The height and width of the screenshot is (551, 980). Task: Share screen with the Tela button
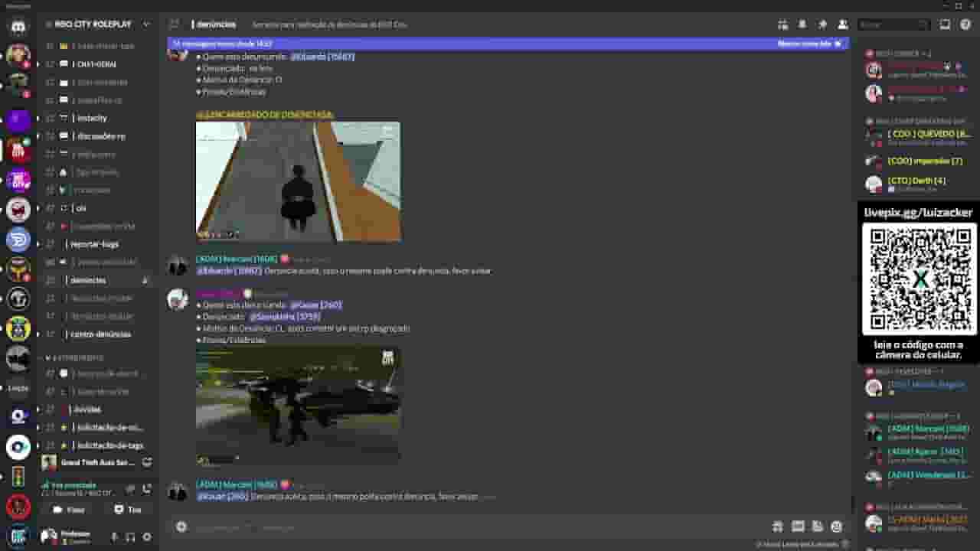point(127,510)
